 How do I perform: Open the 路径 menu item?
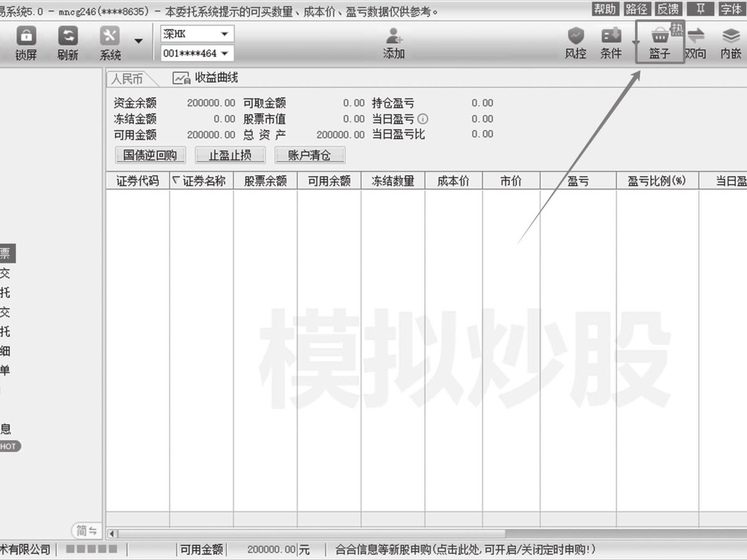[x=637, y=9]
